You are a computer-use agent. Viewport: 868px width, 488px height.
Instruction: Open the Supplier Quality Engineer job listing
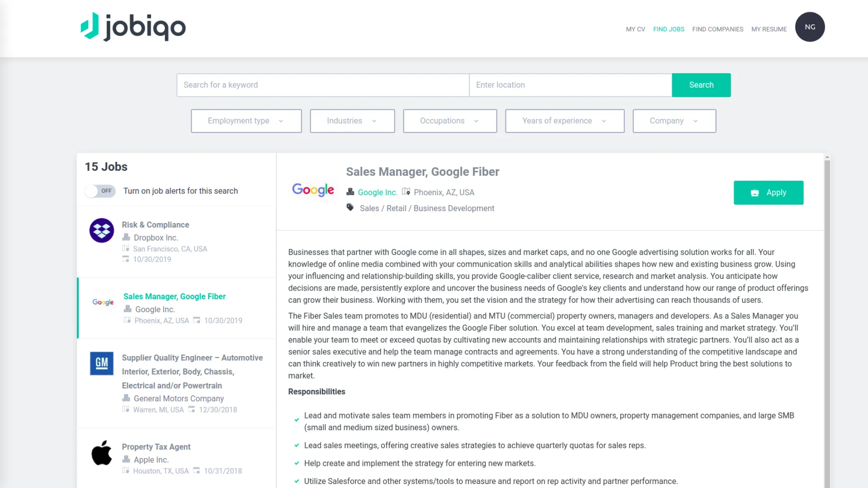pos(192,371)
